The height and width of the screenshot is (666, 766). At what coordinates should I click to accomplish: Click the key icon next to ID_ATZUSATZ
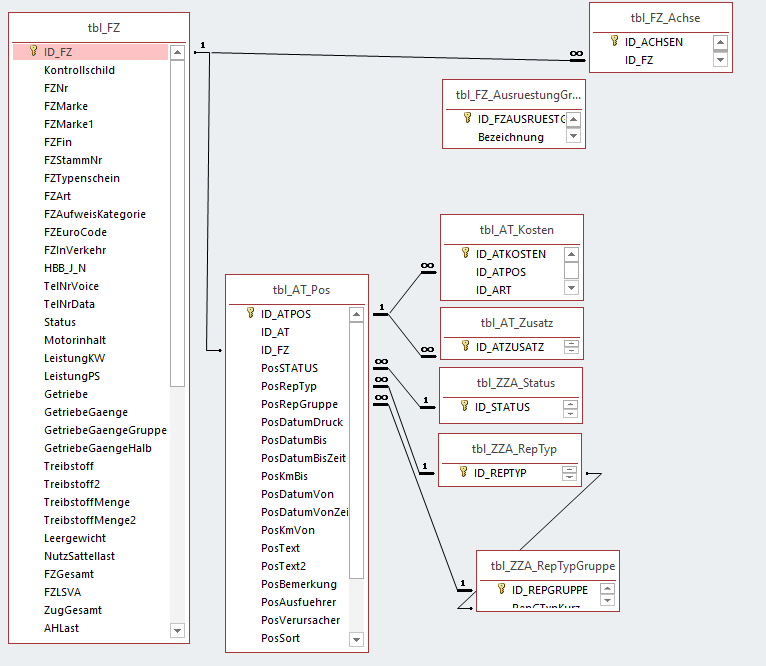coord(466,346)
